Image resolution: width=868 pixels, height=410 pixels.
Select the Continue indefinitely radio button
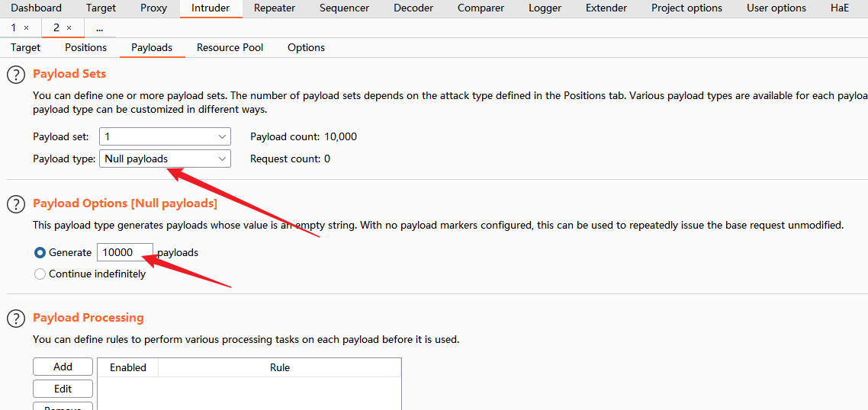click(x=40, y=274)
